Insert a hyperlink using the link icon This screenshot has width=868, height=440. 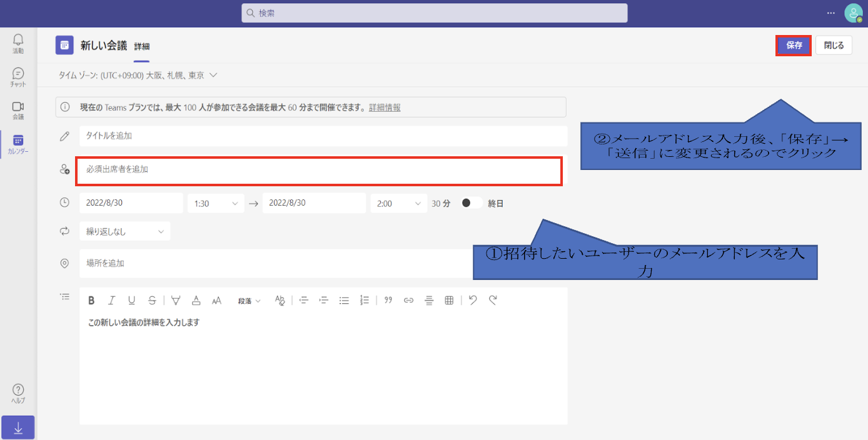click(x=408, y=301)
